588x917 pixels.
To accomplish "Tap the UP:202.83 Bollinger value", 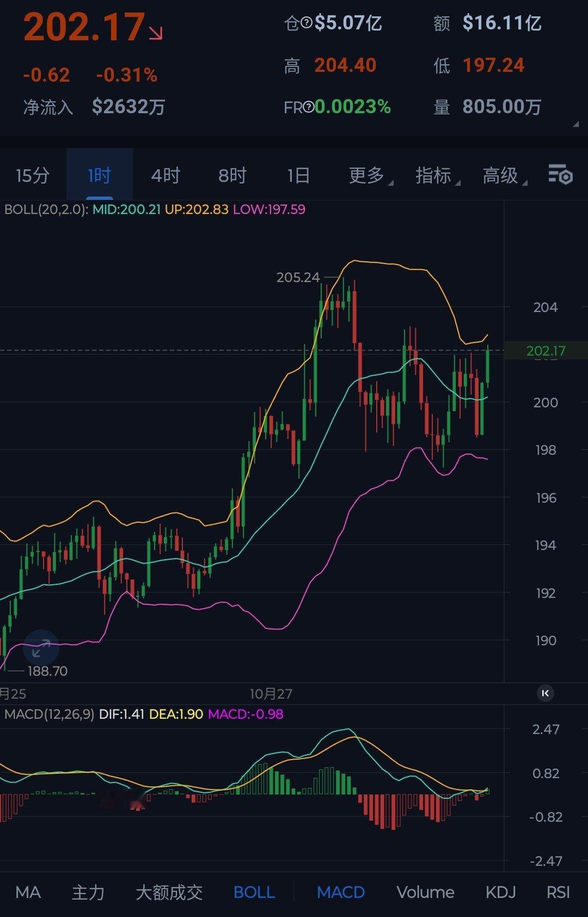I will (x=197, y=209).
